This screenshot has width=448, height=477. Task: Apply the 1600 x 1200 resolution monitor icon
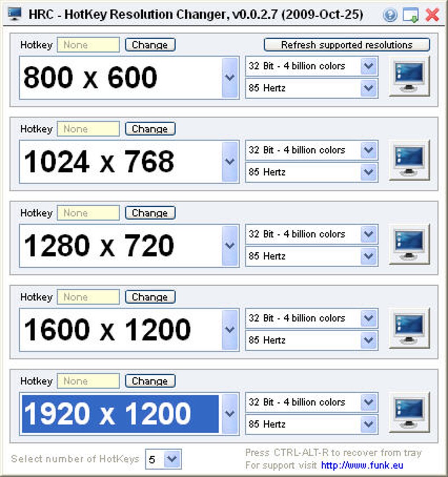point(409,328)
